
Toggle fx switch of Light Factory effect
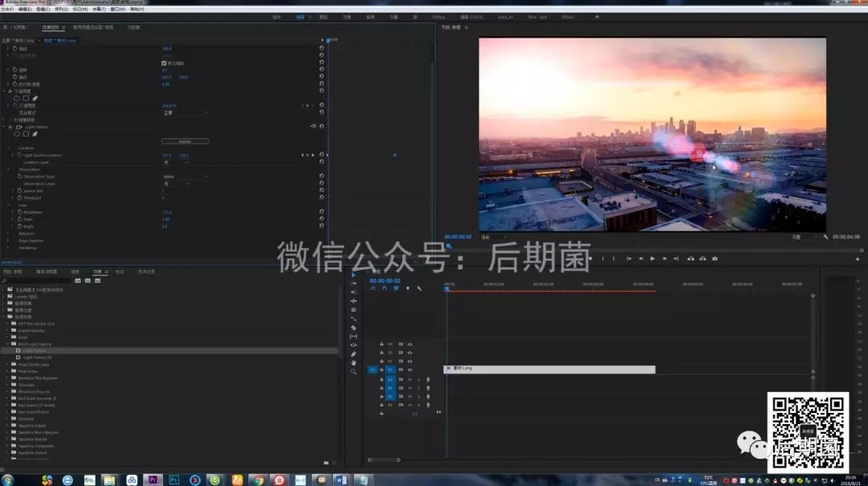point(10,127)
